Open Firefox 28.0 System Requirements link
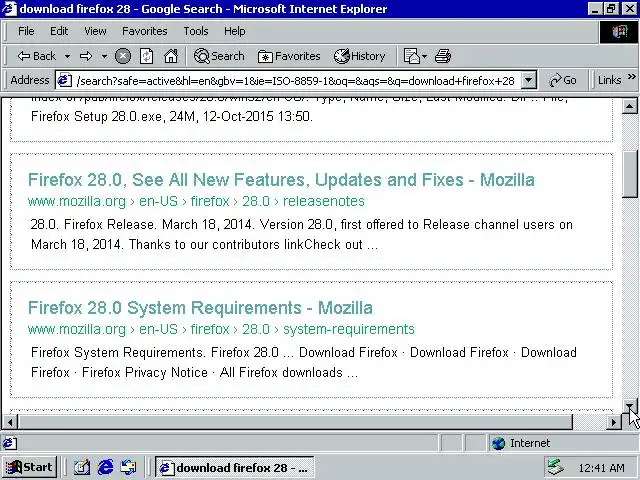The width and height of the screenshot is (640, 480). click(200, 308)
